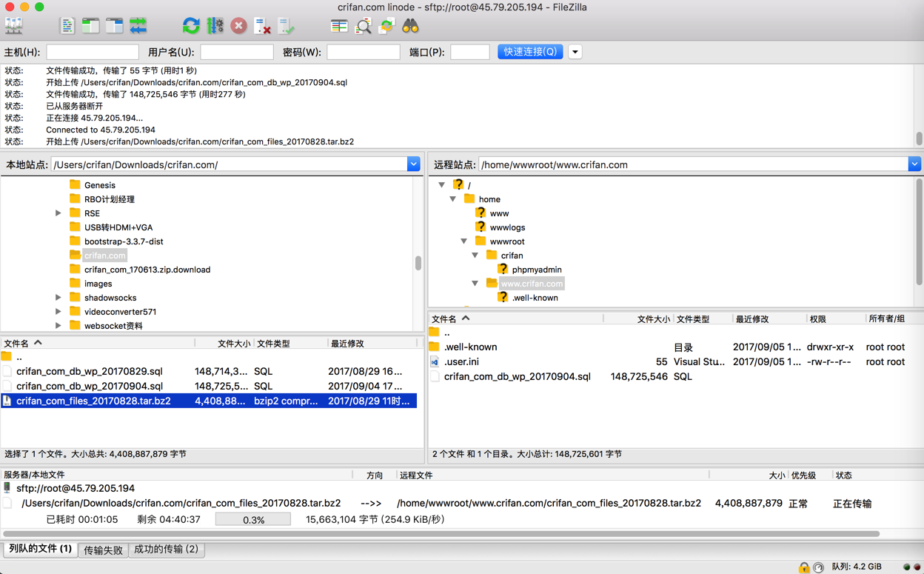
Task: Open the local site path dropdown
Action: point(413,164)
